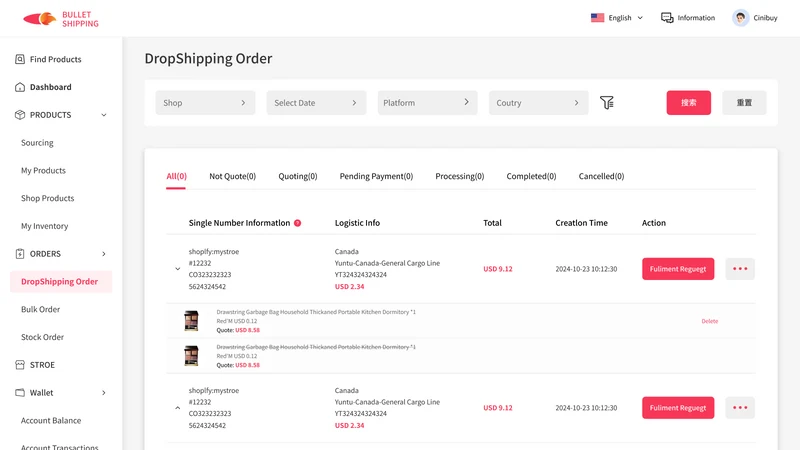Open the English language dropdown

[617, 18]
